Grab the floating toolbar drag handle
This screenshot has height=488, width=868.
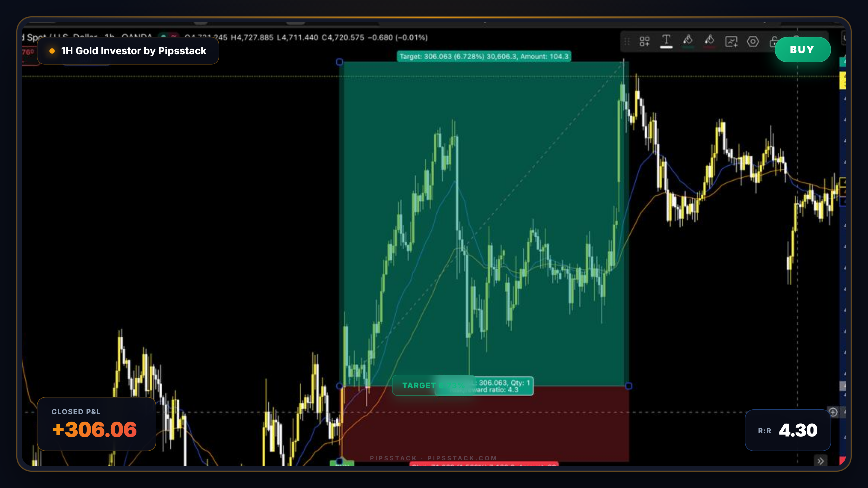[x=627, y=41]
